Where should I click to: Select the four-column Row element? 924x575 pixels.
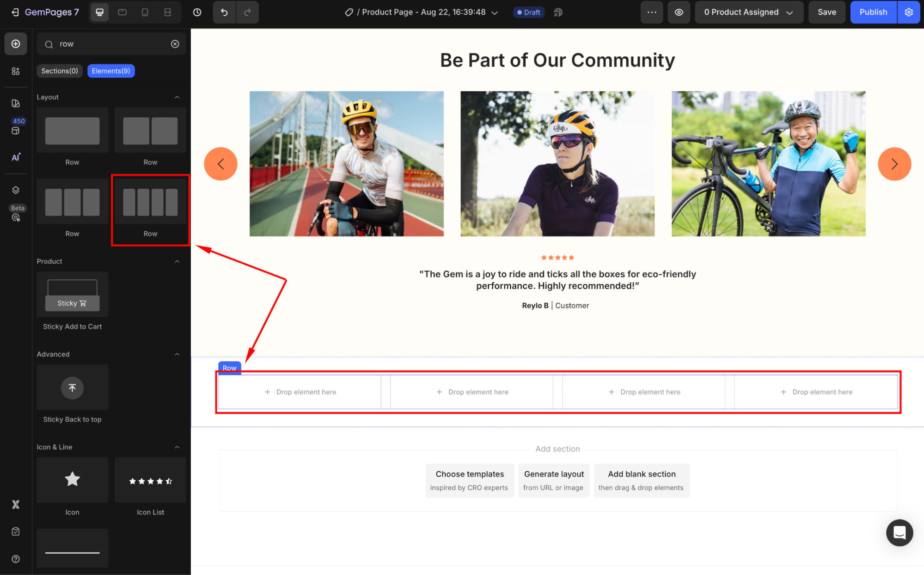tap(150, 203)
